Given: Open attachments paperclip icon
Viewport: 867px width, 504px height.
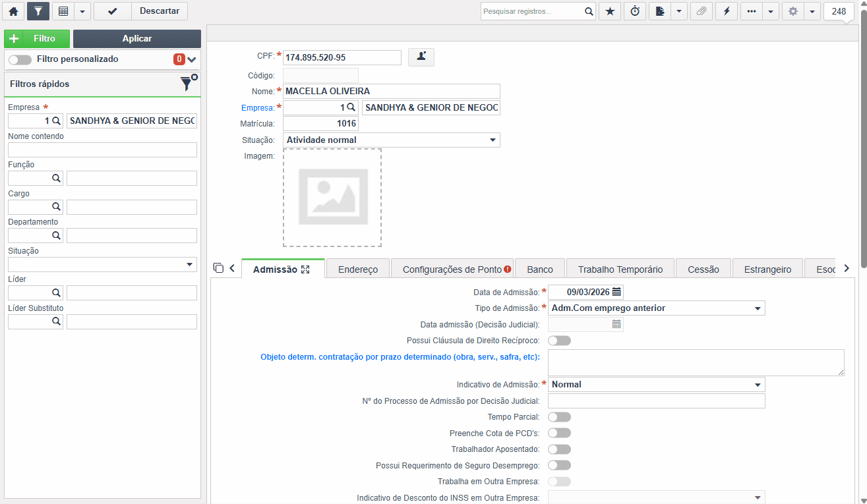Looking at the screenshot, I should coord(702,11).
